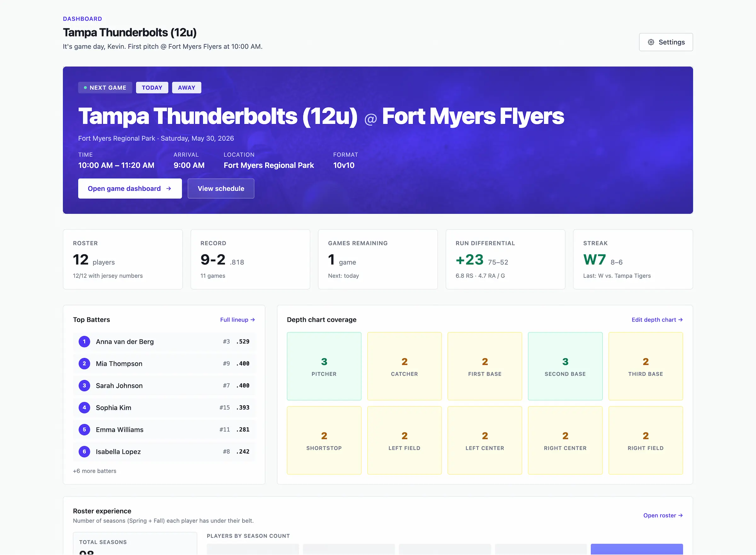
Task: Select batter Sophia Kim row
Action: tap(164, 408)
